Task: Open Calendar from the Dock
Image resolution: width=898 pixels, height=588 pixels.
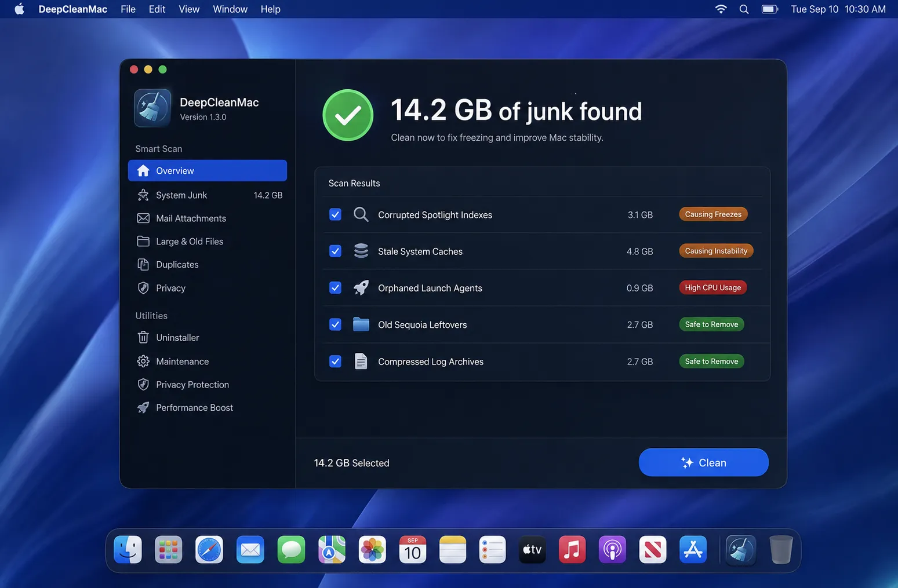Action: click(413, 549)
